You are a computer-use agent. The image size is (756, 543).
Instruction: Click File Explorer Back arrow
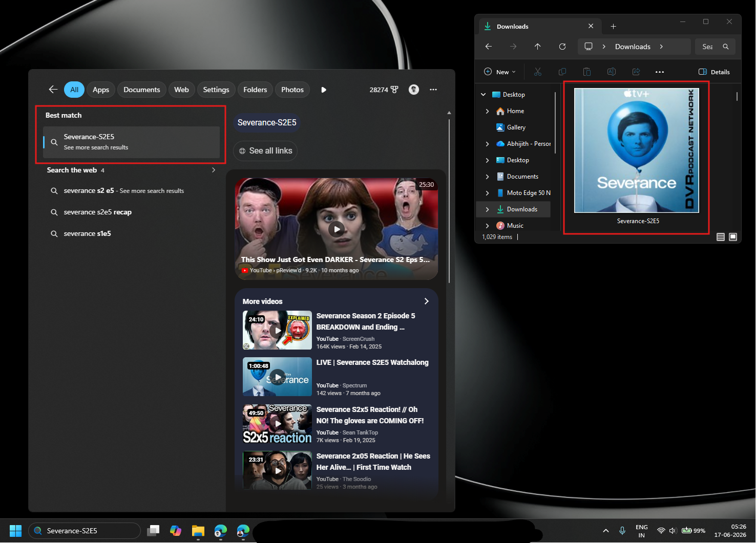(x=489, y=47)
